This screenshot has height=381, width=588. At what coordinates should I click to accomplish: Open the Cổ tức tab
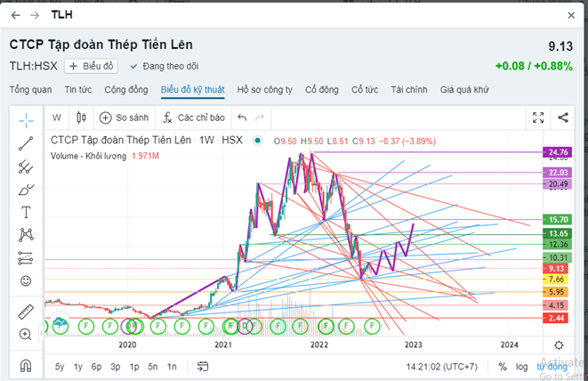tap(365, 90)
